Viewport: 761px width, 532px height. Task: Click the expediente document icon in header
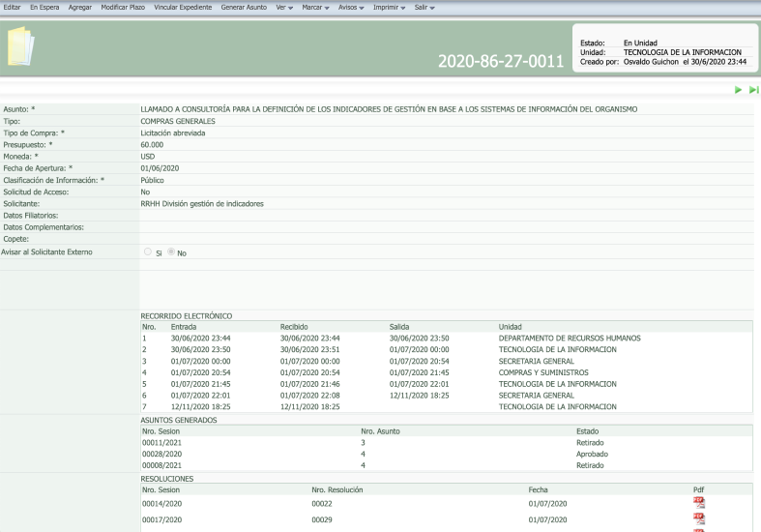tap(20, 46)
